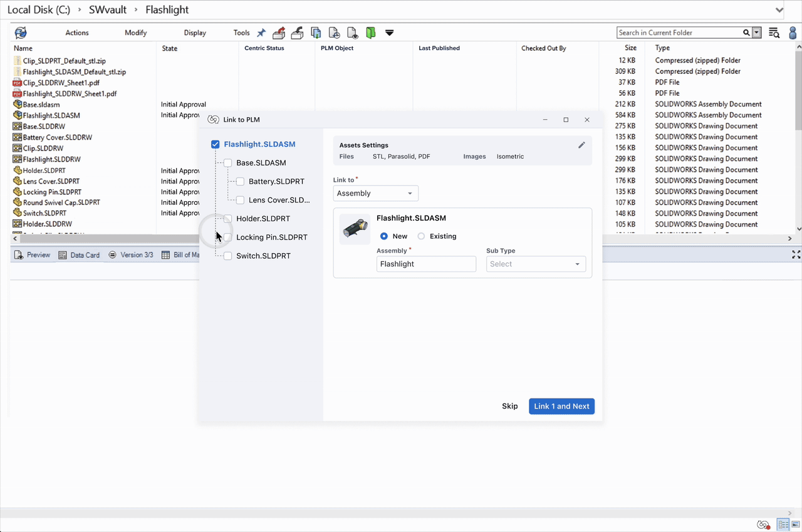Click the Assembly name field with Flashlight
802x532 pixels.
click(x=426, y=264)
